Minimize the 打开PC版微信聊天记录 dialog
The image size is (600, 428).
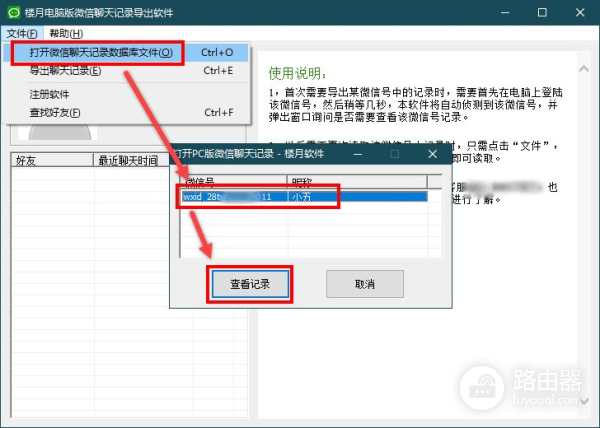pos(358,154)
